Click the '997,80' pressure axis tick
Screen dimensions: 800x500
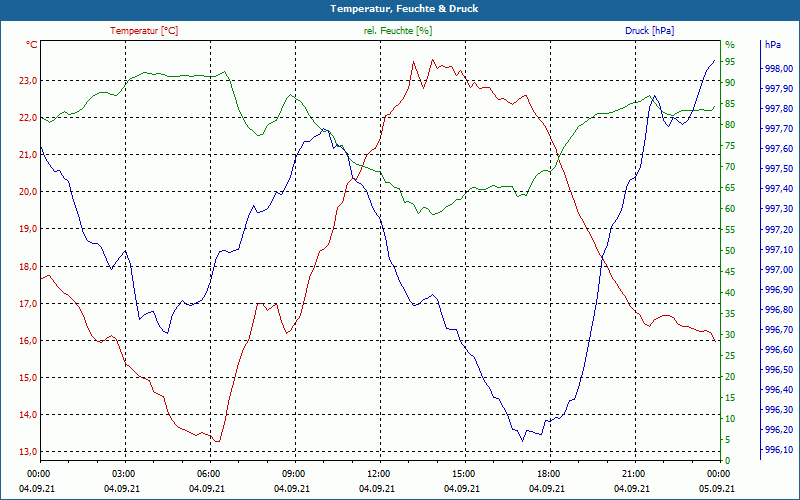click(780, 109)
